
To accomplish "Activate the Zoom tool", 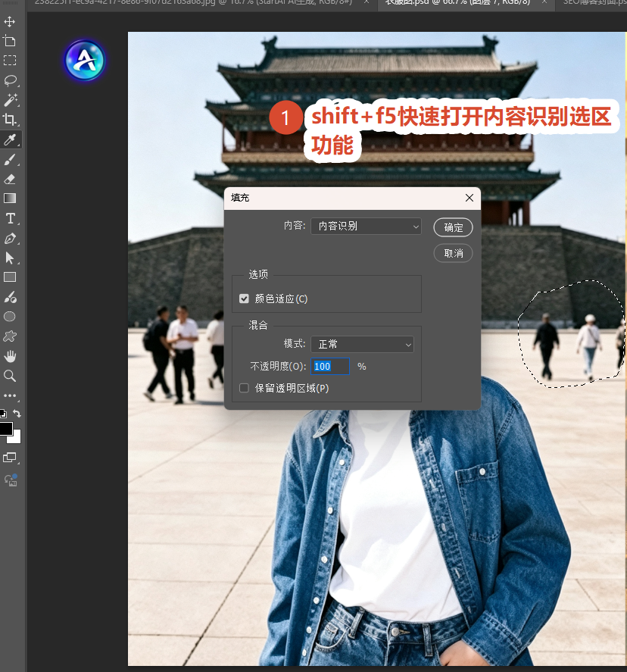I will tap(10, 376).
